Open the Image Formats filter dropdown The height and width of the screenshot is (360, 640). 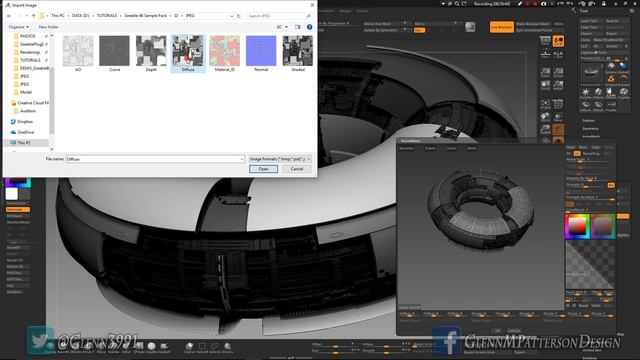(280, 159)
